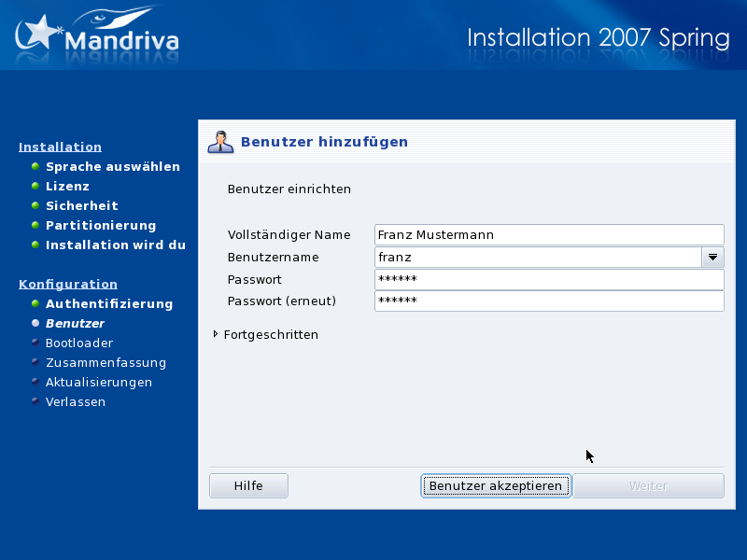The image size is (747, 560).
Task: Click into the Benutzername text box
Action: (x=537, y=258)
